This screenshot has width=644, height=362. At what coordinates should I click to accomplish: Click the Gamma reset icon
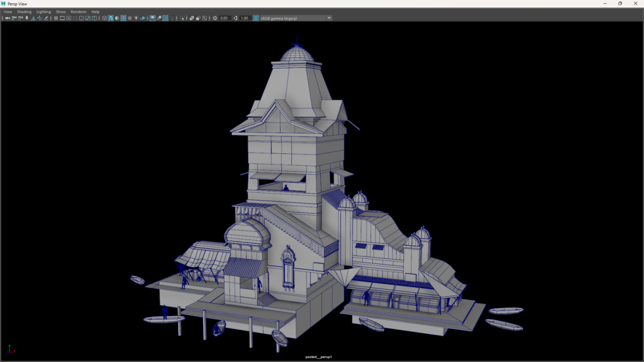tap(235, 18)
